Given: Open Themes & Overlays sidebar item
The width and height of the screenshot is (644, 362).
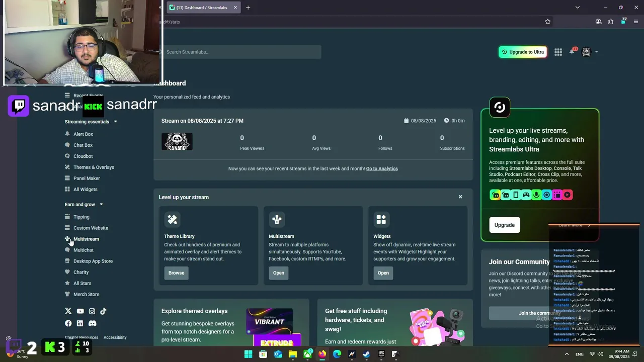Looking at the screenshot, I should coord(94,167).
